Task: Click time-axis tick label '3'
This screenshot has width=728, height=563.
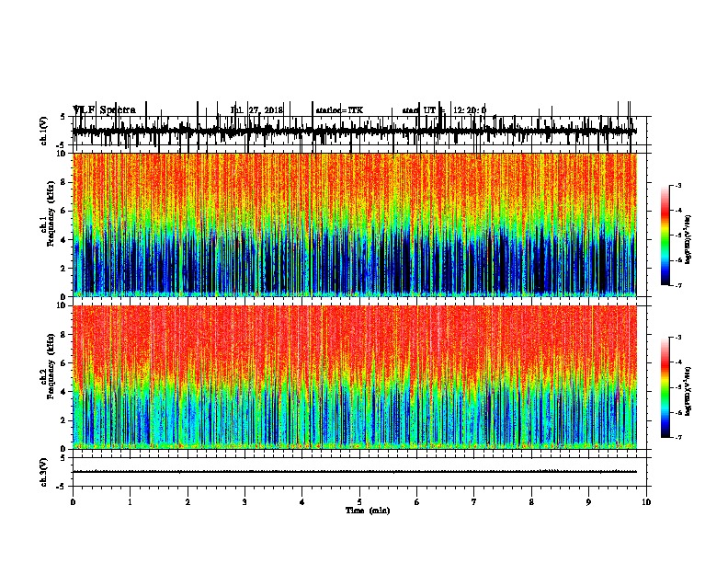Action: tap(245, 502)
